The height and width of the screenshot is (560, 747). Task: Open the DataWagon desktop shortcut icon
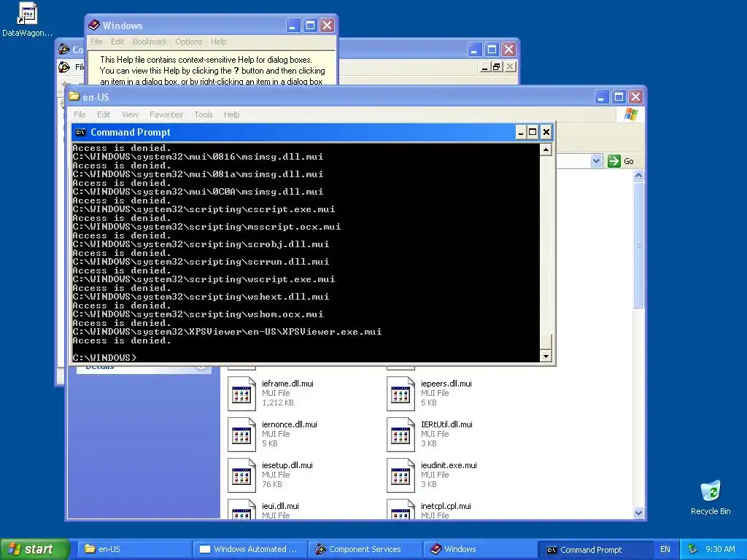click(x=27, y=13)
